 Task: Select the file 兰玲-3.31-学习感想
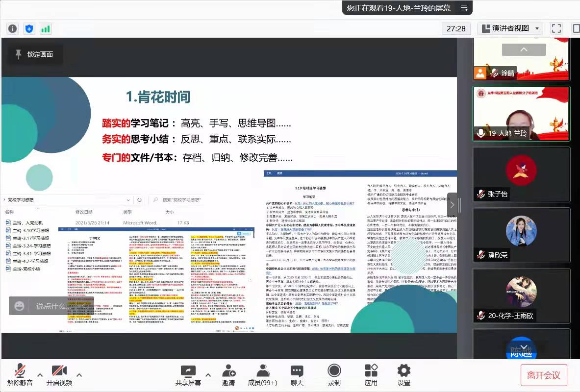pos(28,253)
